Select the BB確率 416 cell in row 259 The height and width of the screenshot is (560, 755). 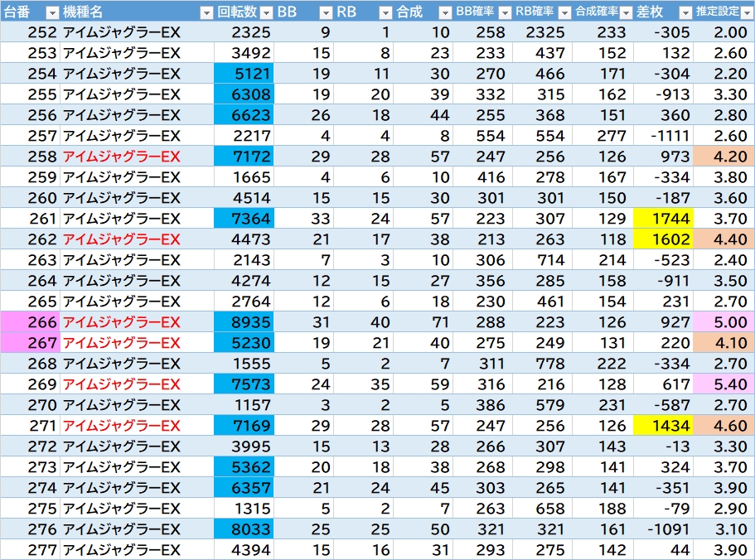click(x=483, y=177)
